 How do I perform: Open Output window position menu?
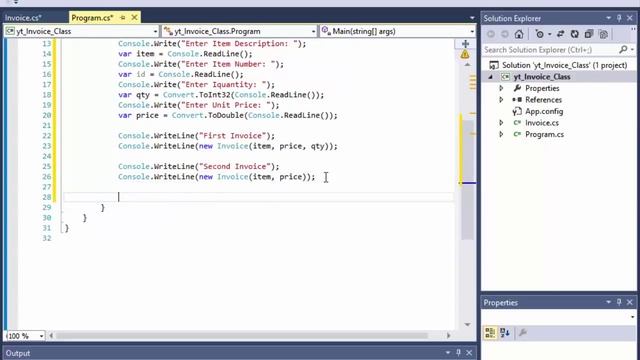click(x=448, y=353)
